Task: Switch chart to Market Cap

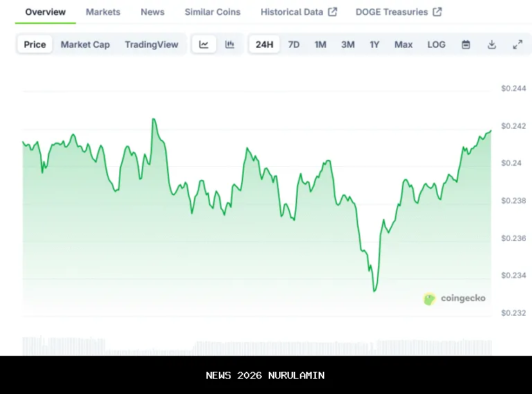Action: coord(85,44)
